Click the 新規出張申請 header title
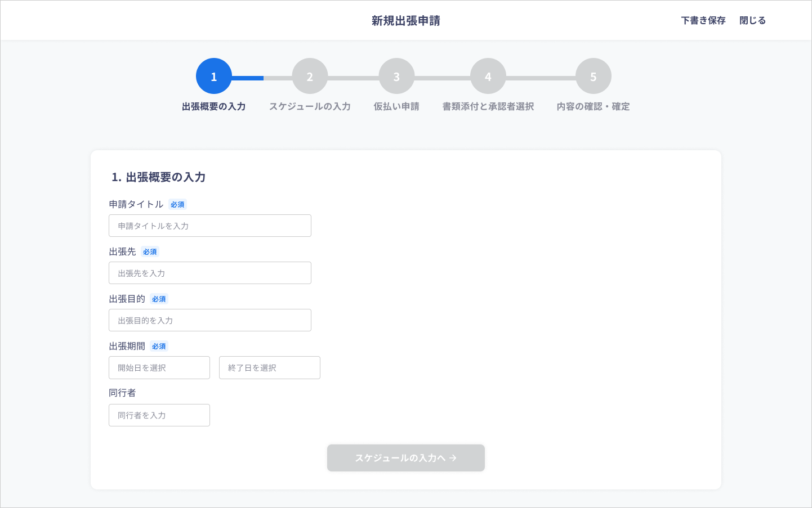 tap(405, 20)
